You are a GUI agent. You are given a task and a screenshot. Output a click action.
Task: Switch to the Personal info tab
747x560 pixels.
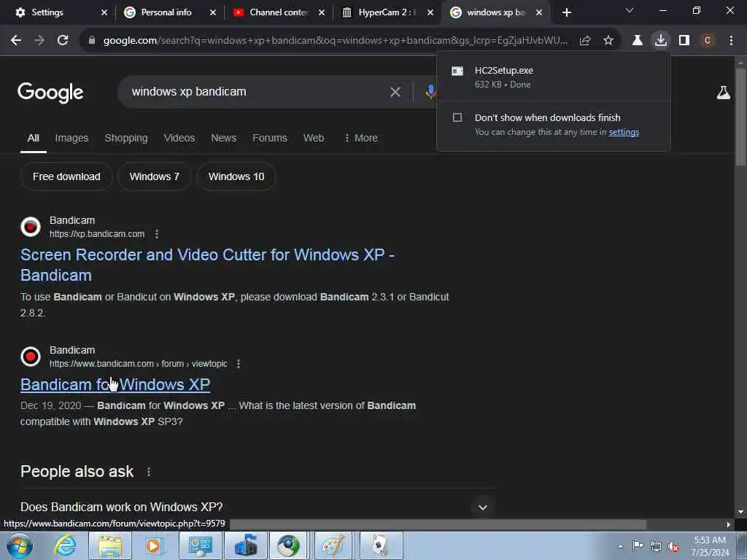pos(167,12)
